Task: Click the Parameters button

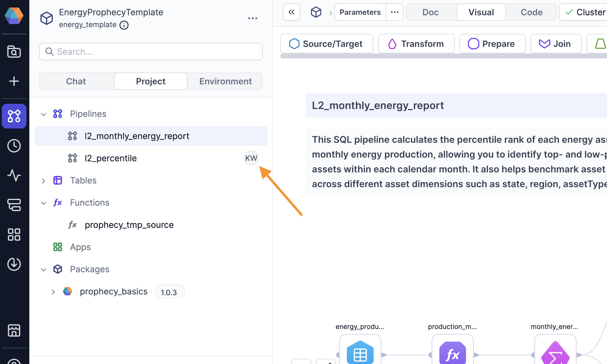Action: [x=360, y=12]
